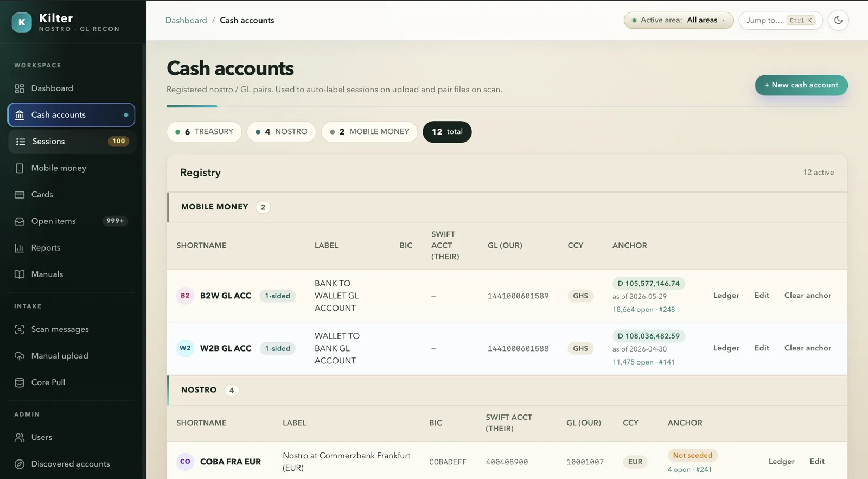This screenshot has height=479, width=868.
Task: Click anchor badge D 108,036,482.59
Action: click(649, 336)
